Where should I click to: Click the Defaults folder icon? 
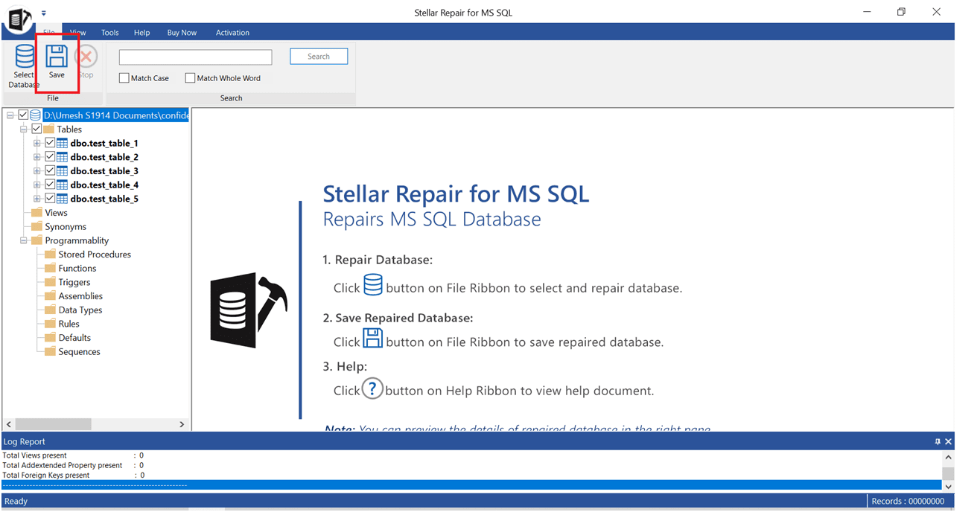tap(50, 338)
